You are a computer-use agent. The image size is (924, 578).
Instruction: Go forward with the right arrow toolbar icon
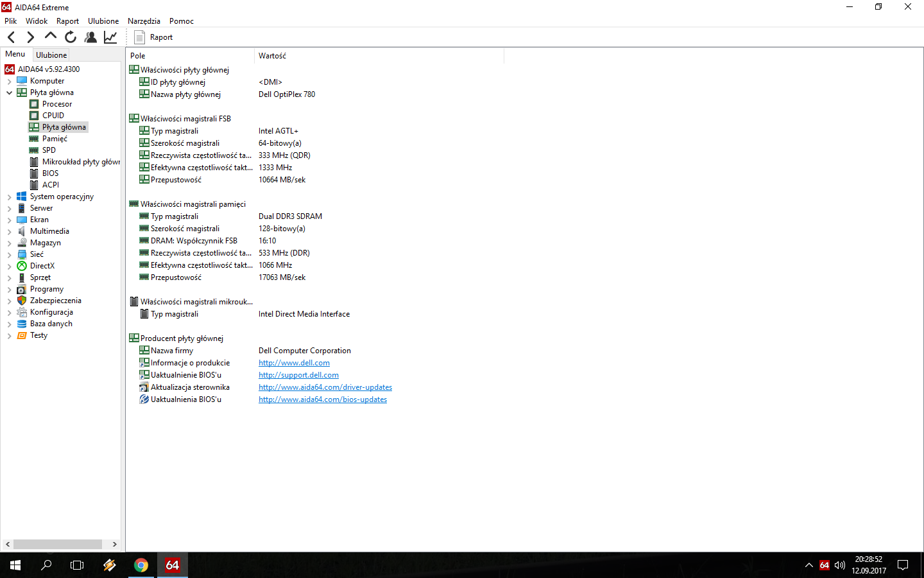(30, 37)
